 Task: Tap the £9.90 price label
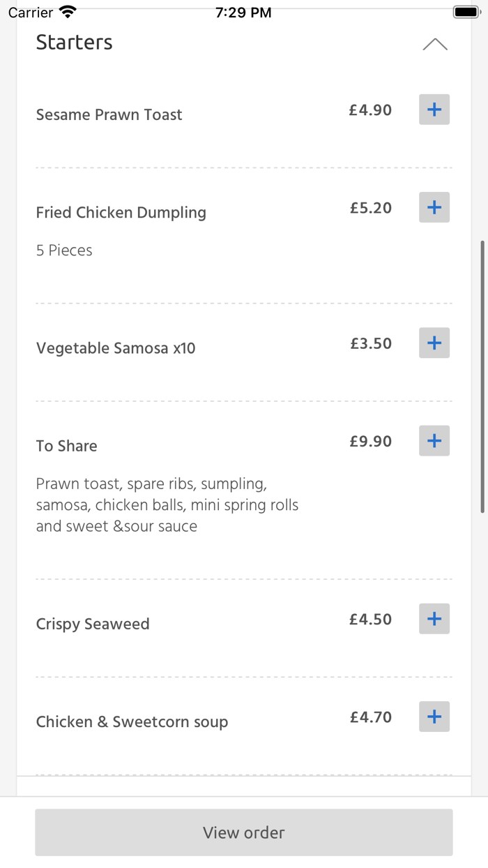[370, 440]
